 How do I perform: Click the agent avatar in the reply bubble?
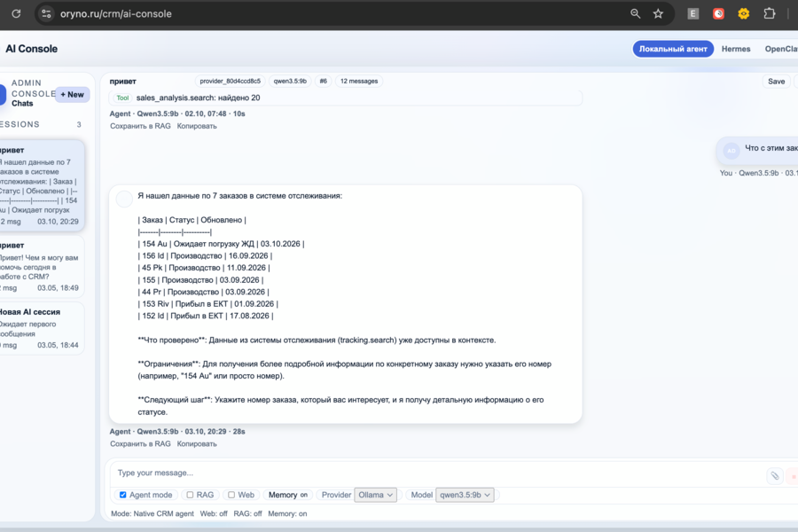pyautogui.click(x=124, y=199)
